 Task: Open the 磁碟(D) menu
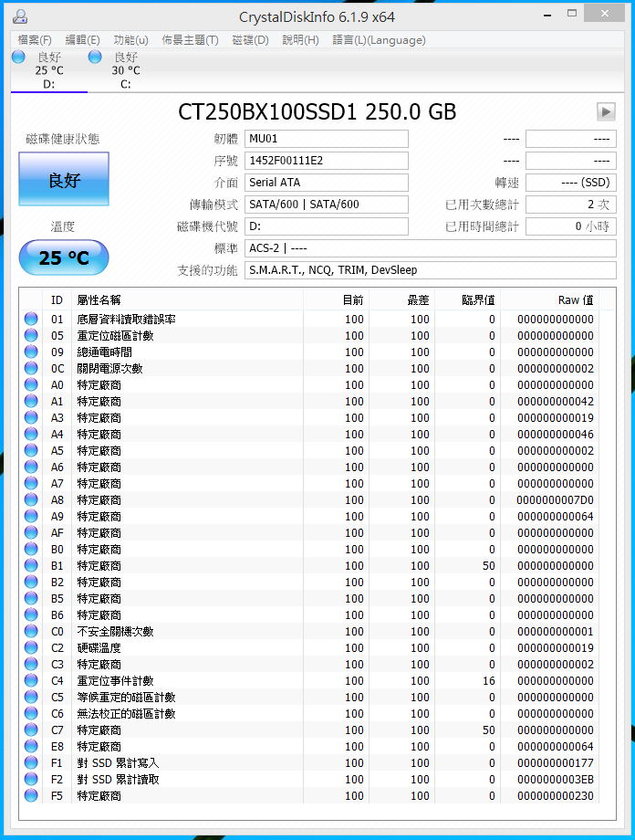pyautogui.click(x=250, y=40)
